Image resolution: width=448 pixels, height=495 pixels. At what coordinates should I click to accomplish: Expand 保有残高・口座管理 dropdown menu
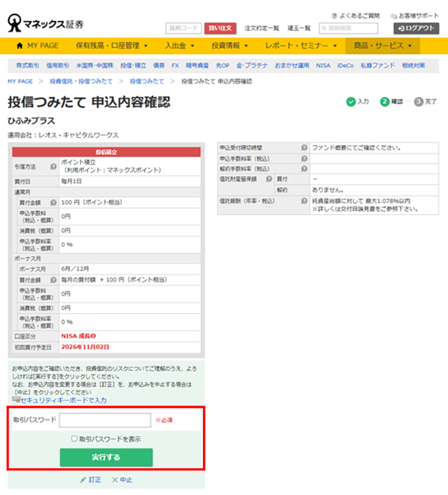[x=112, y=45]
